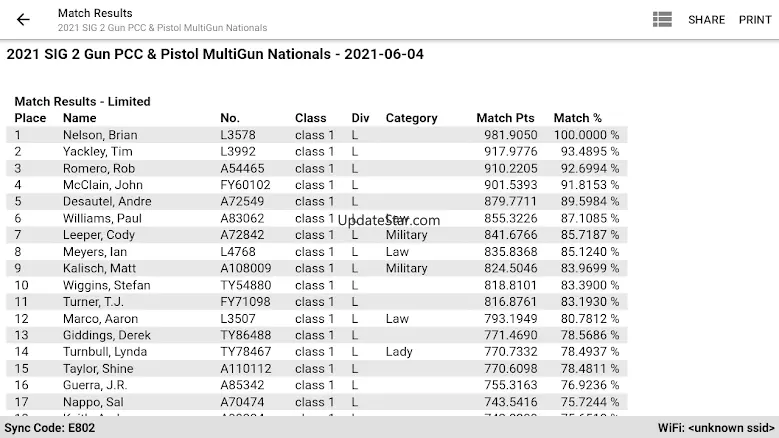779x438 pixels.
Task: Open Leeper, Cody Military row
Action: 99,235
